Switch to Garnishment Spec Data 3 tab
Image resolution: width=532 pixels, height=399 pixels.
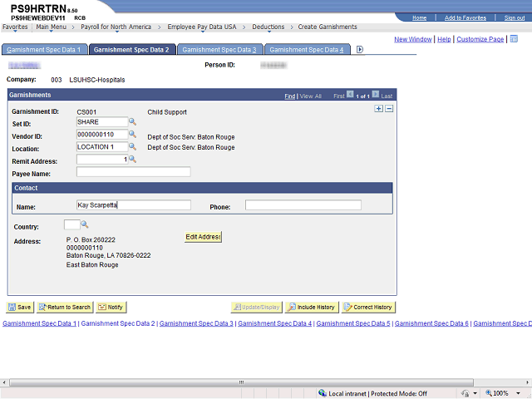[x=219, y=50]
